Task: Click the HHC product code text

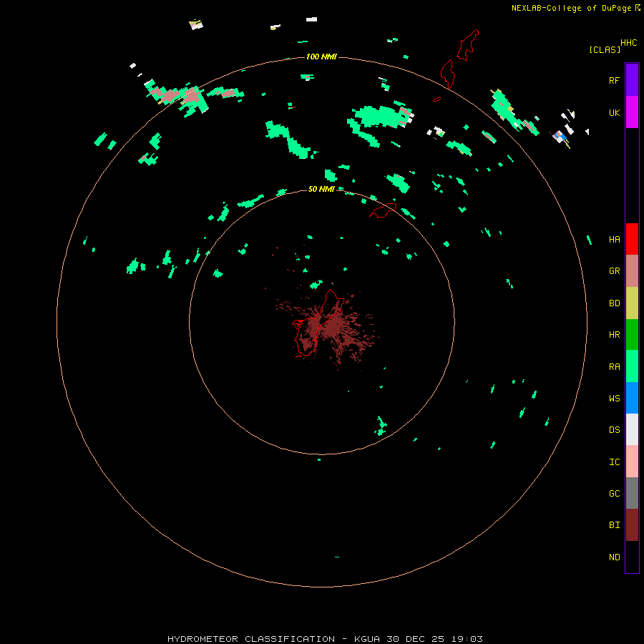Action: click(628, 43)
